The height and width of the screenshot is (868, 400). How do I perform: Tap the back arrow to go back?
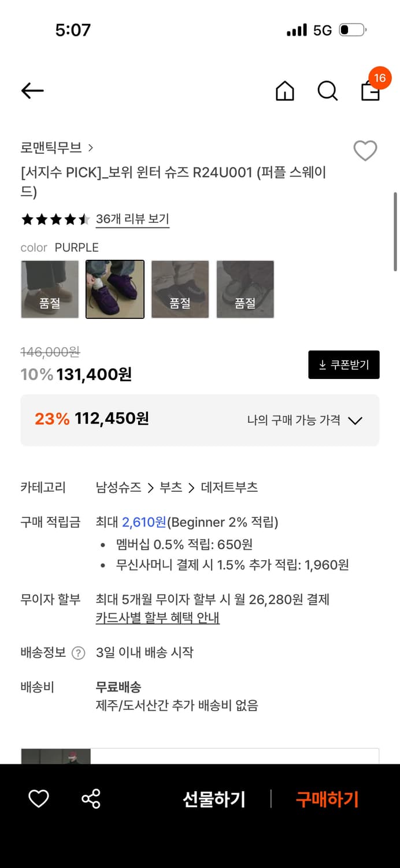[x=32, y=91]
